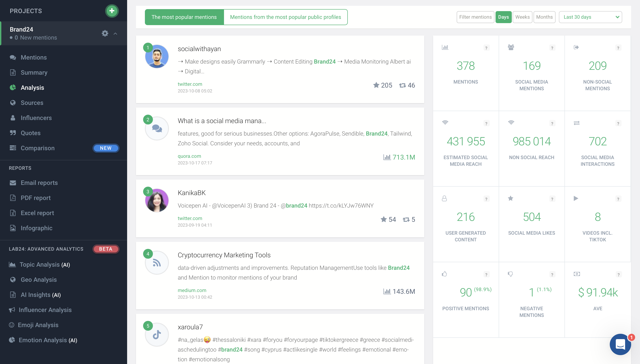Select the Geo Analysis globe icon

pyautogui.click(x=13, y=280)
